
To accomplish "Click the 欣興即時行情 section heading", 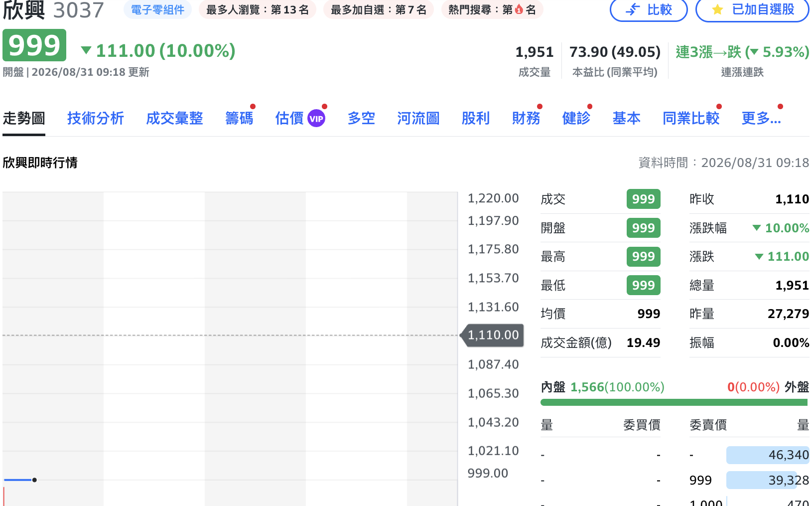I will [x=40, y=163].
